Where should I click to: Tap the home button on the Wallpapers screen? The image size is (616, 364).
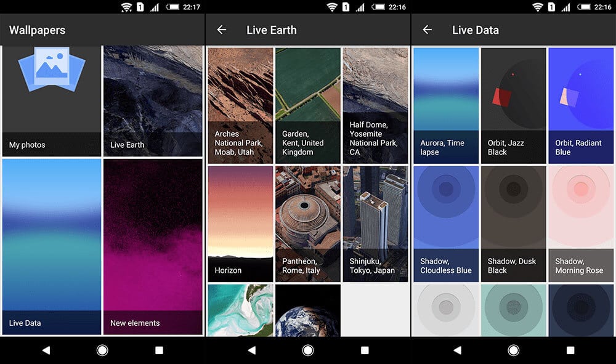(102, 350)
